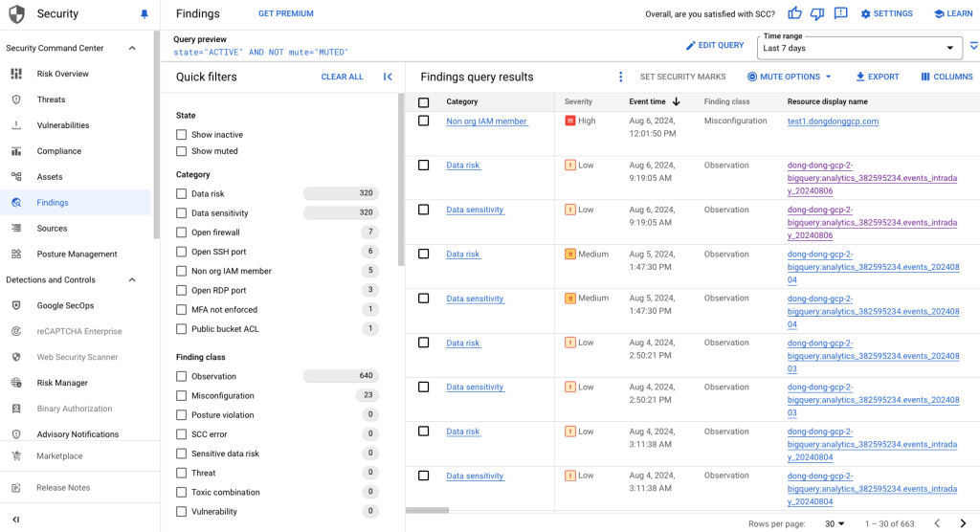Click the horizontal scrollbar under results table

click(428, 510)
